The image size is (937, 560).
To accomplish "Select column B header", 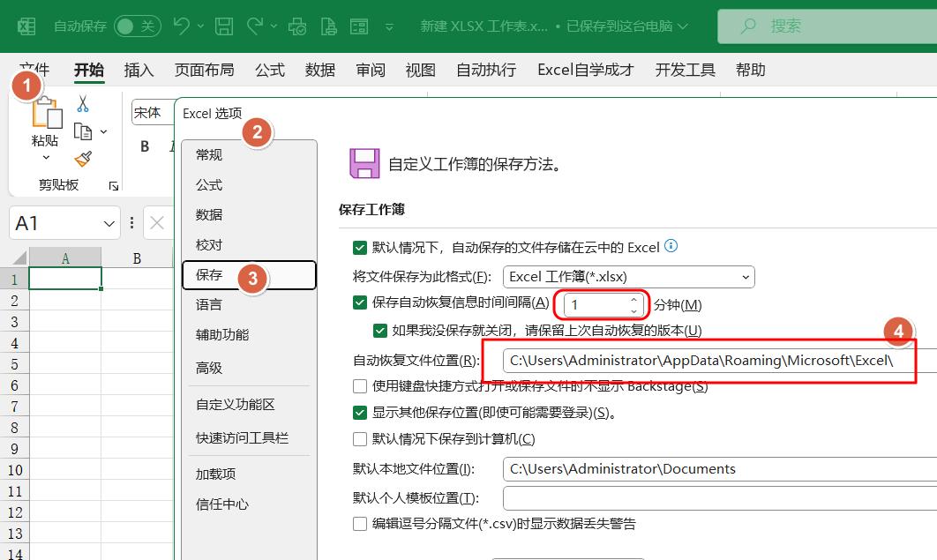I will click(x=138, y=258).
